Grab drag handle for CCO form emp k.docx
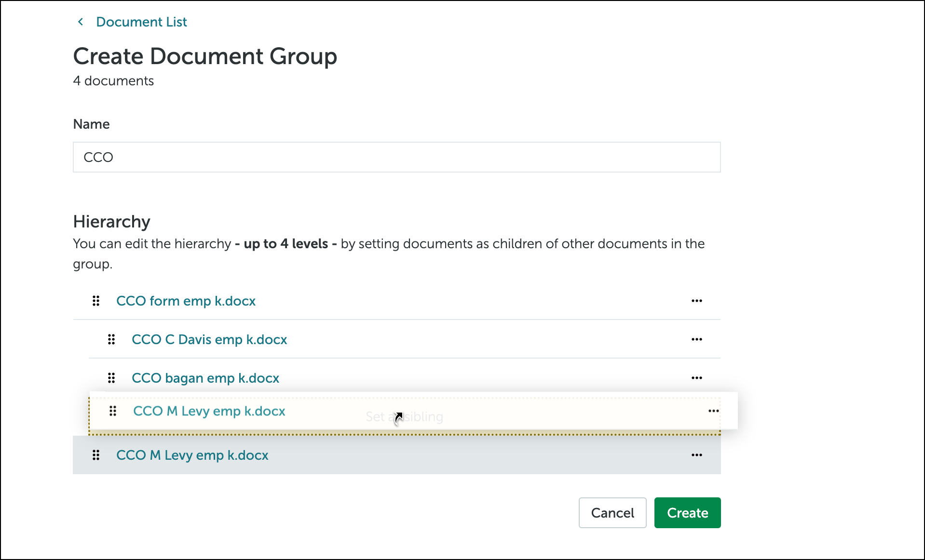The width and height of the screenshot is (925, 560). 96,301
